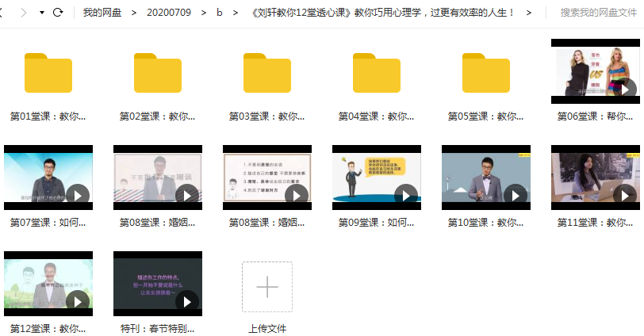Click the 上传文件 plus box
Image resolution: width=644 pixels, height=336 pixels.
(x=267, y=287)
